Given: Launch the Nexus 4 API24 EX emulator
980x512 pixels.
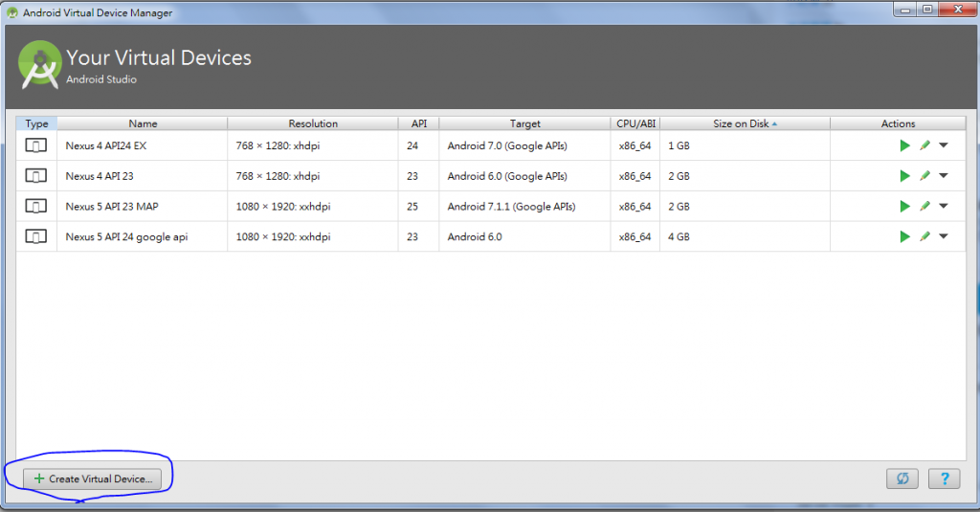Looking at the screenshot, I should coord(904,145).
